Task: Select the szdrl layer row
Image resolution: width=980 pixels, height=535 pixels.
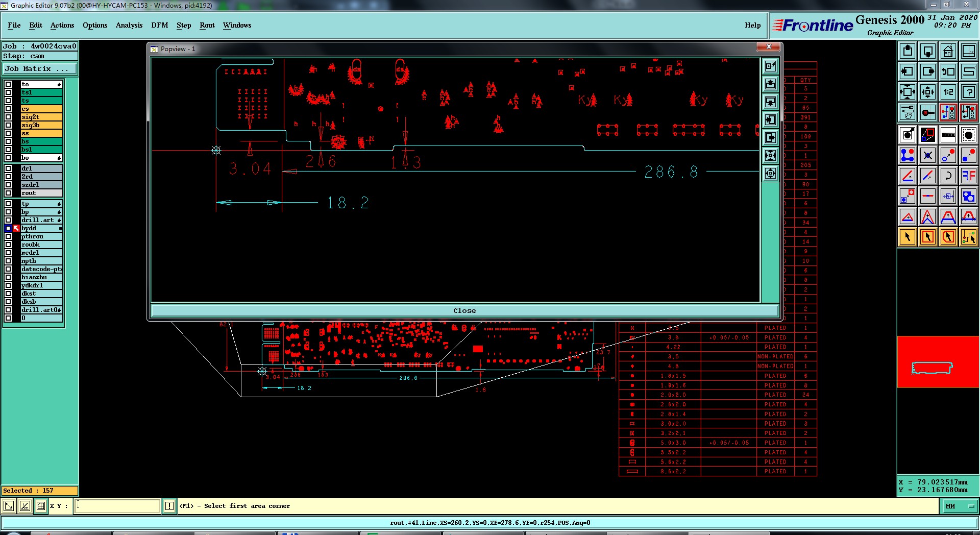Action: 41,185
